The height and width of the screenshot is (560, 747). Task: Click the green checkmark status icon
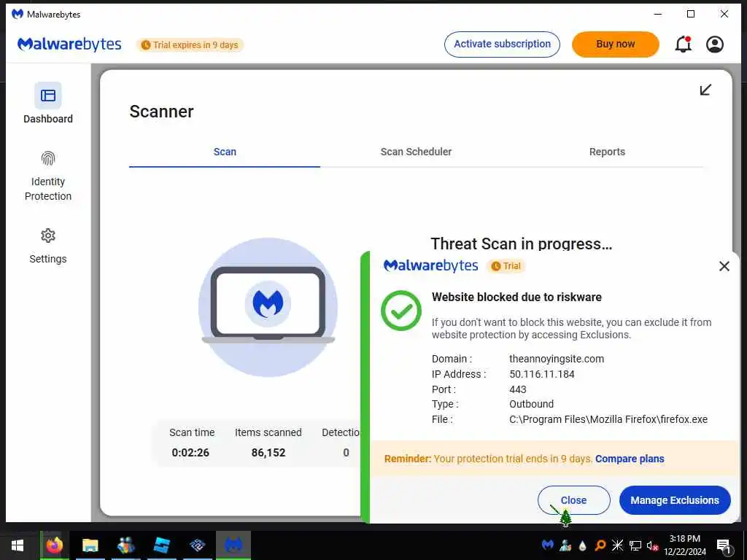click(401, 311)
